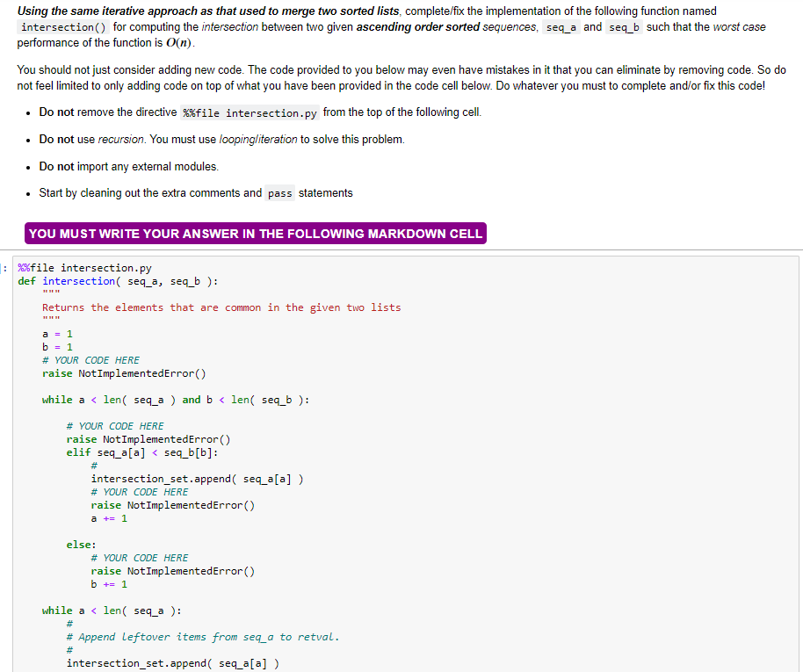This screenshot has height=672, width=803.
Task: Click the first YOUR CODE HERE comment
Action: (x=92, y=359)
